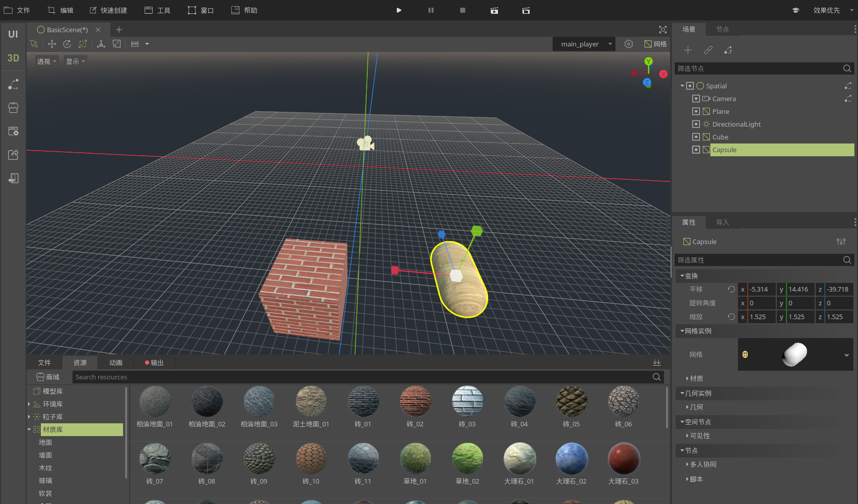Open the store sidebar icon
The height and width of the screenshot is (504, 858).
click(x=13, y=108)
